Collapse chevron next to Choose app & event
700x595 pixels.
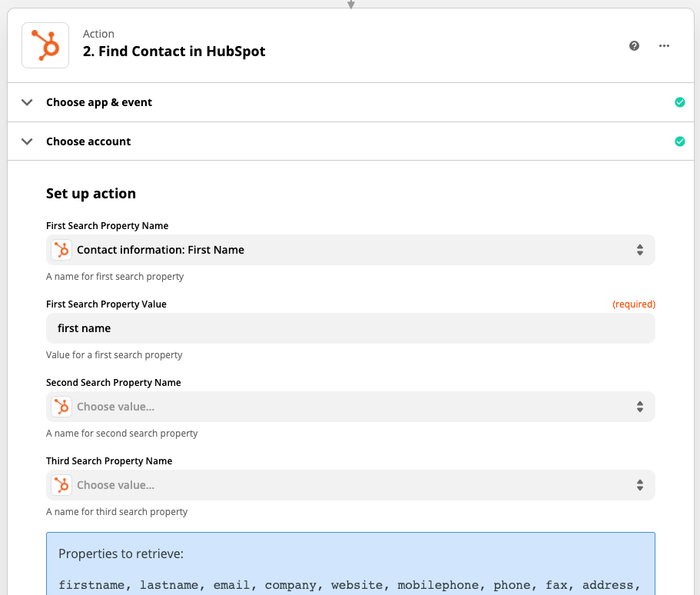(x=27, y=102)
